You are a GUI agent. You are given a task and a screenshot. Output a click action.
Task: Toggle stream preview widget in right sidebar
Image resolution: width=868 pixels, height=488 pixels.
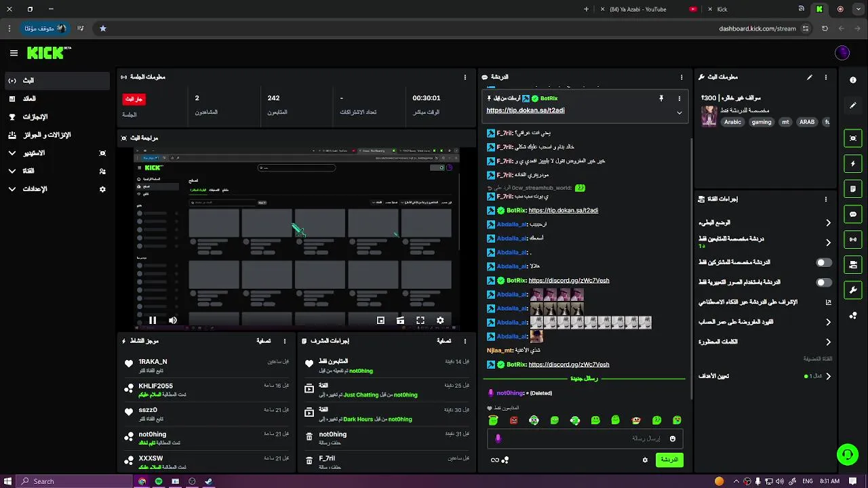853,138
